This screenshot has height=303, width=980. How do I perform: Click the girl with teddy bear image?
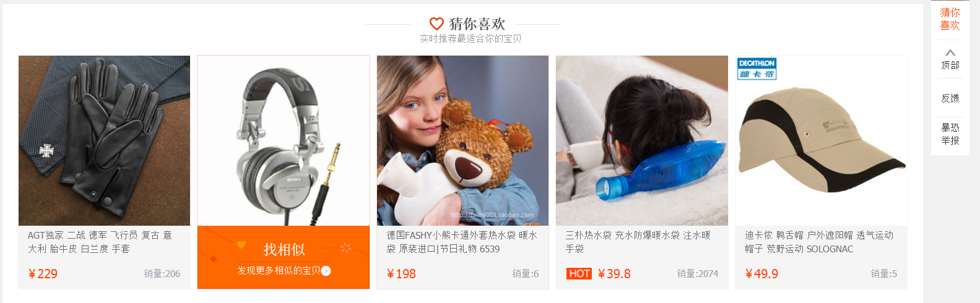462,140
